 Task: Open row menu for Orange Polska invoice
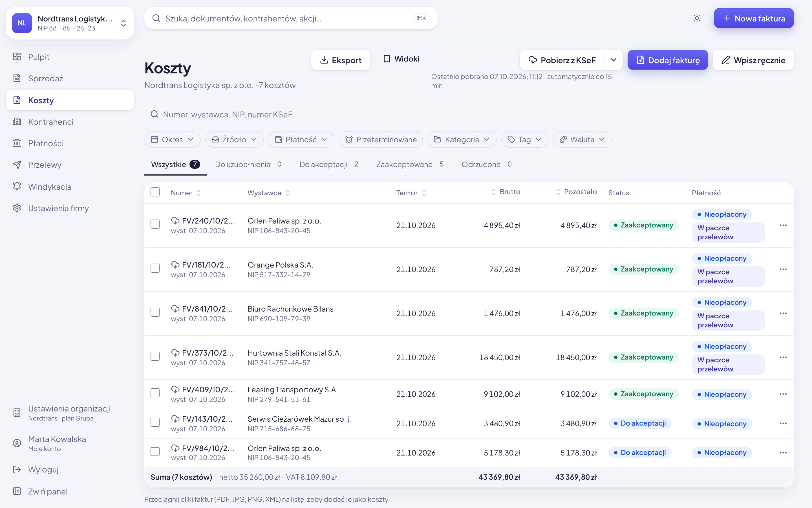click(783, 269)
